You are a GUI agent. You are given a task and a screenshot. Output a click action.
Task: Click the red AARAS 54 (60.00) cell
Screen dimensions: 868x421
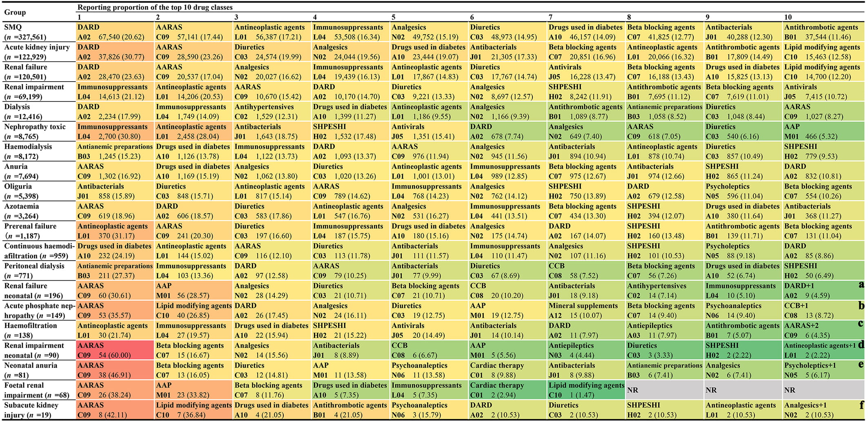pos(115,350)
